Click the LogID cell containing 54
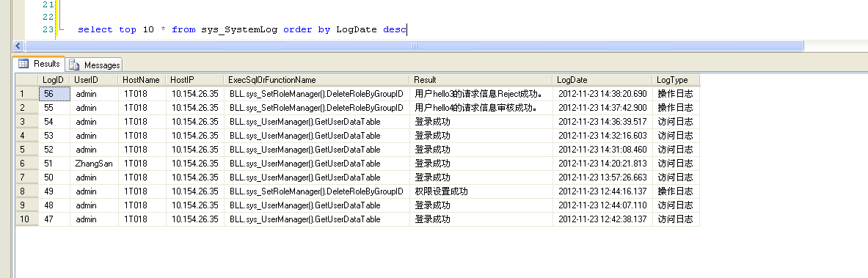The height and width of the screenshot is (278, 868). point(54,121)
